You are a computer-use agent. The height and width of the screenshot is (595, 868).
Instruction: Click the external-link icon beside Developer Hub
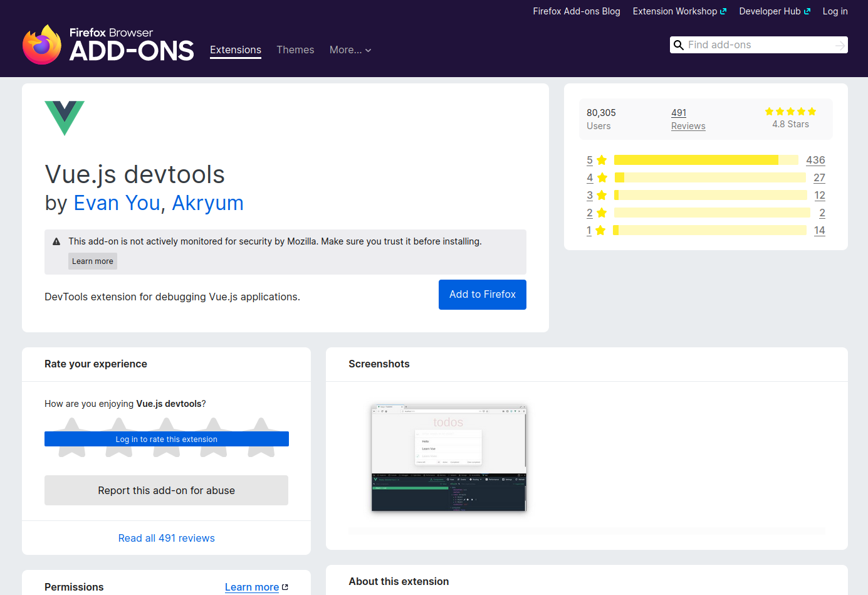(x=807, y=11)
